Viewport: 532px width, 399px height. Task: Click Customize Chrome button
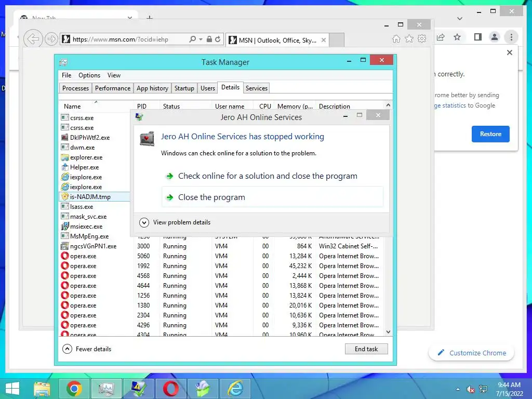click(472, 353)
